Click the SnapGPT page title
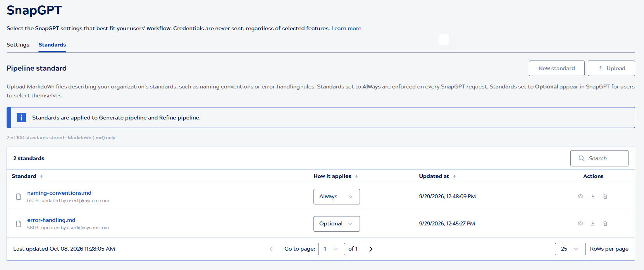The width and height of the screenshot is (644, 270). coord(34,10)
